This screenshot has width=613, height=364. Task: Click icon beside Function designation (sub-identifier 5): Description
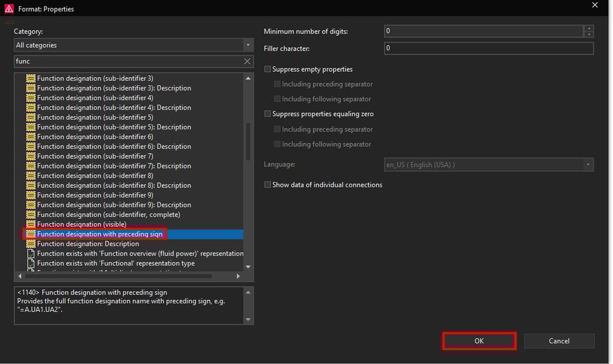(x=31, y=127)
